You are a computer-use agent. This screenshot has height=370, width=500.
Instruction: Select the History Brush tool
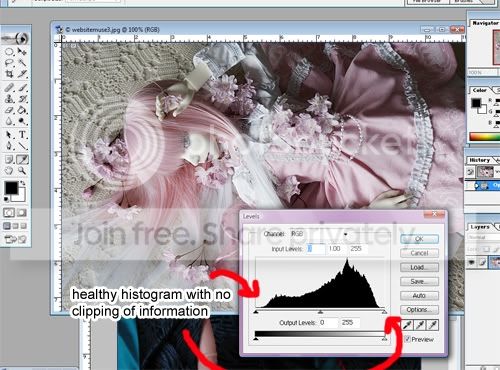tap(22, 99)
